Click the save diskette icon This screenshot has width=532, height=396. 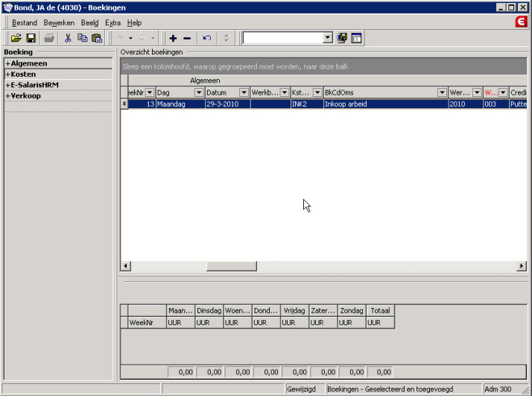31,38
